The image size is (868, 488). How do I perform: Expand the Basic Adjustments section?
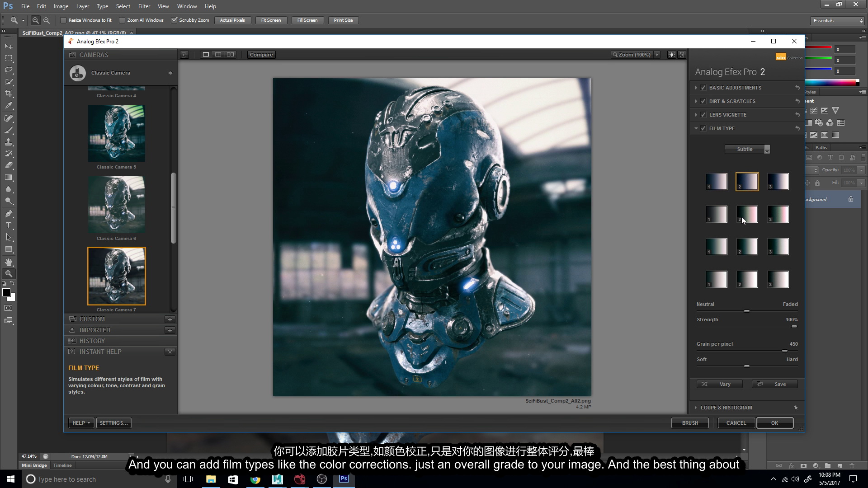pos(696,88)
